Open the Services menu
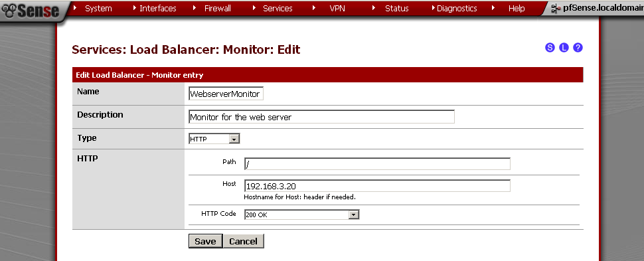Screen dimensions: 644x261 278,8
